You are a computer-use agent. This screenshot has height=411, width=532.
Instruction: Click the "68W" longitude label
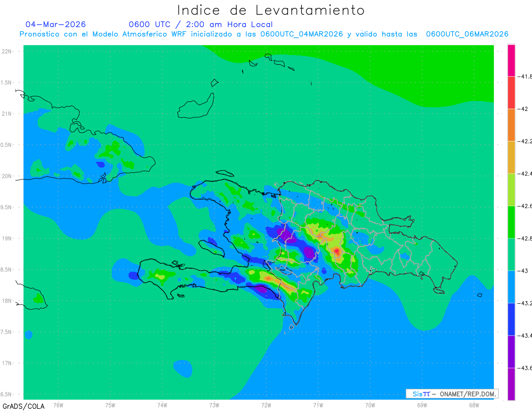pyautogui.click(x=474, y=404)
